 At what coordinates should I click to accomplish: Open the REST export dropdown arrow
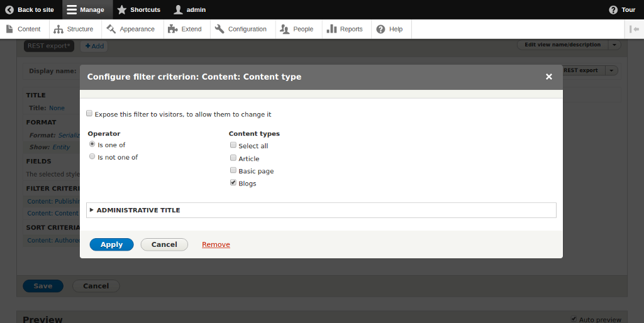(x=612, y=70)
